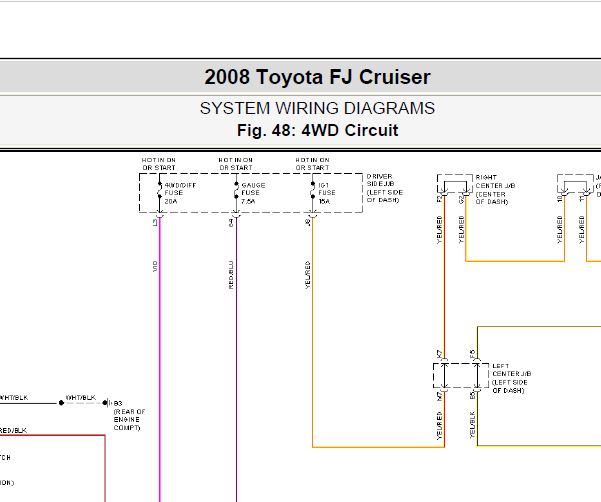Click the dashed WHT/BLK label near IB3
Image resolution: width=601 pixels, height=502 pixels.
tap(80, 398)
